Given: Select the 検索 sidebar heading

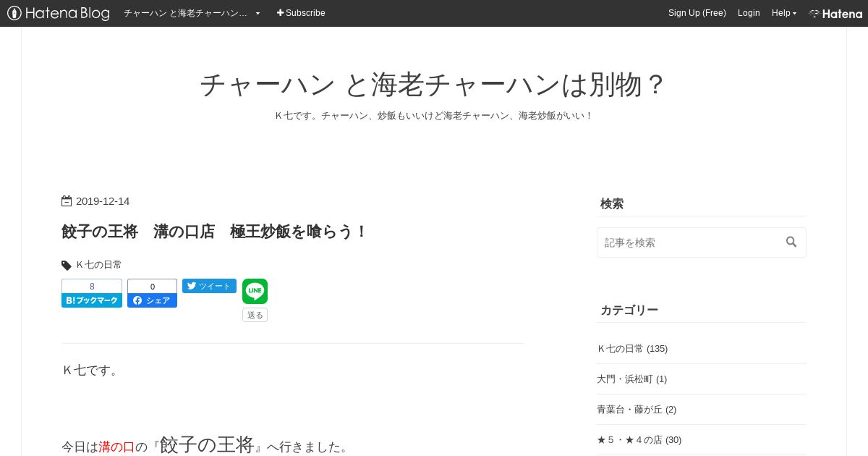Looking at the screenshot, I should (x=612, y=203).
